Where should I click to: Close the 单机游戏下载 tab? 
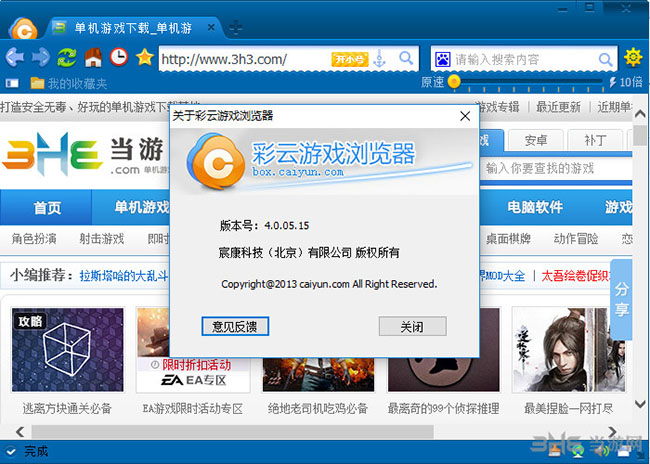coord(211,28)
